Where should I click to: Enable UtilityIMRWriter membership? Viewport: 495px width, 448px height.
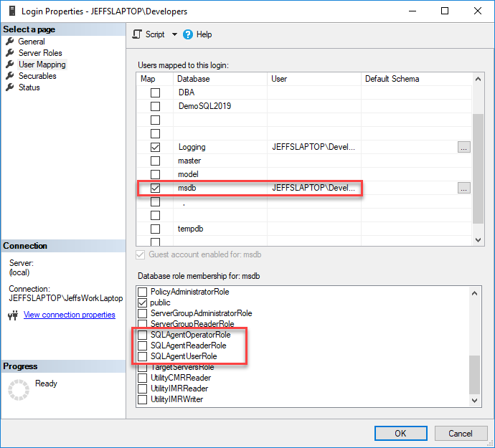tap(142, 399)
